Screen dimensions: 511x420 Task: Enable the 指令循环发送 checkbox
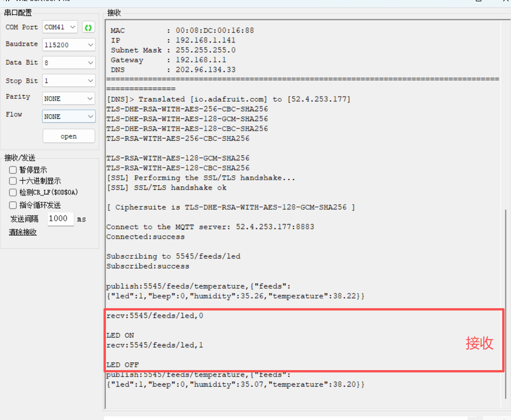click(13, 205)
